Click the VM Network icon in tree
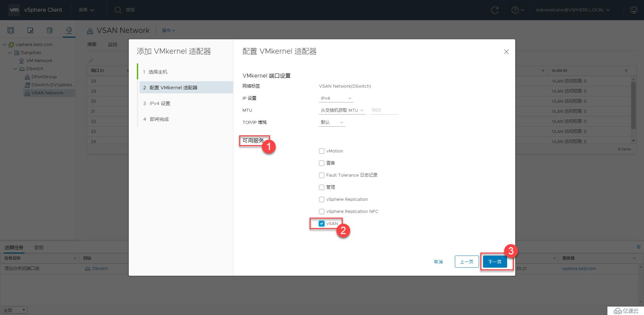This screenshot has width=644, height=315. tap(22, 61)
